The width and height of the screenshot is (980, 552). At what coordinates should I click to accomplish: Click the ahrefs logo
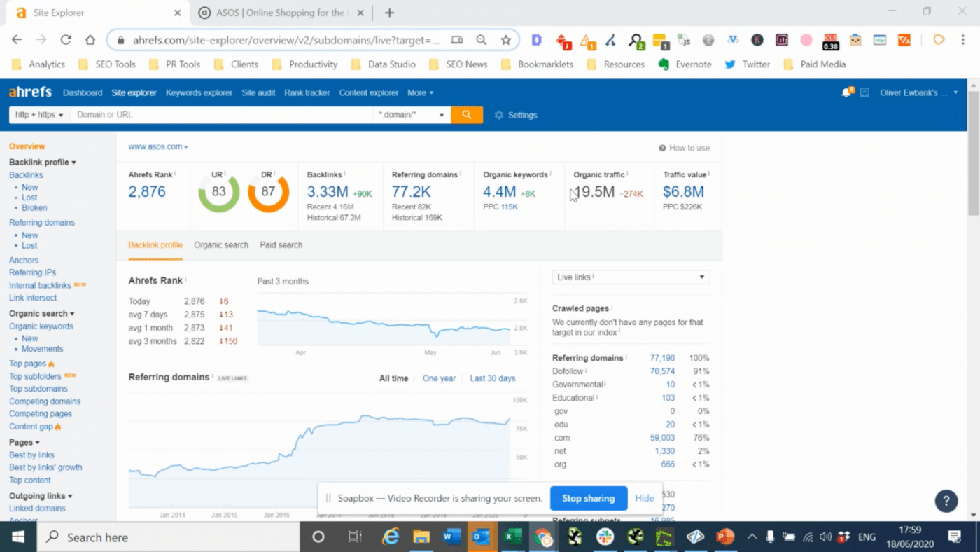click(30, 92)
